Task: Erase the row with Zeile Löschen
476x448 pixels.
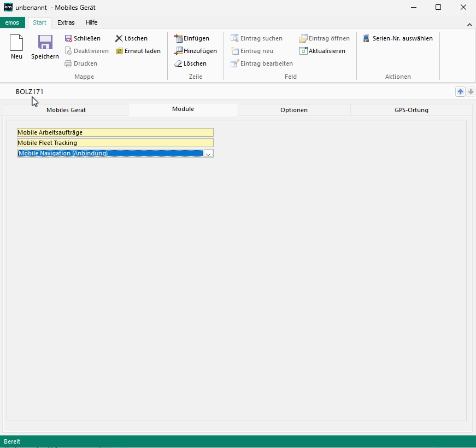Action: [x=190, y=63]
